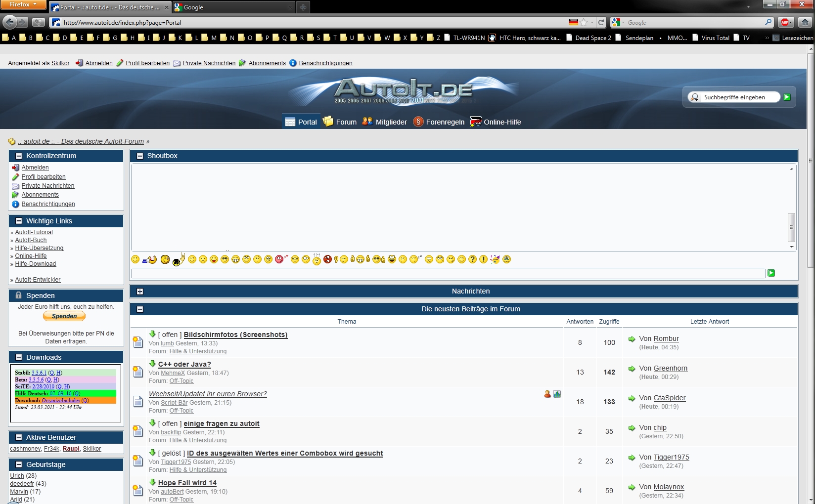The height and width of the screenshot is (504, 815).
Task: Expand the Nachrichten section
Action: (140, 292)
